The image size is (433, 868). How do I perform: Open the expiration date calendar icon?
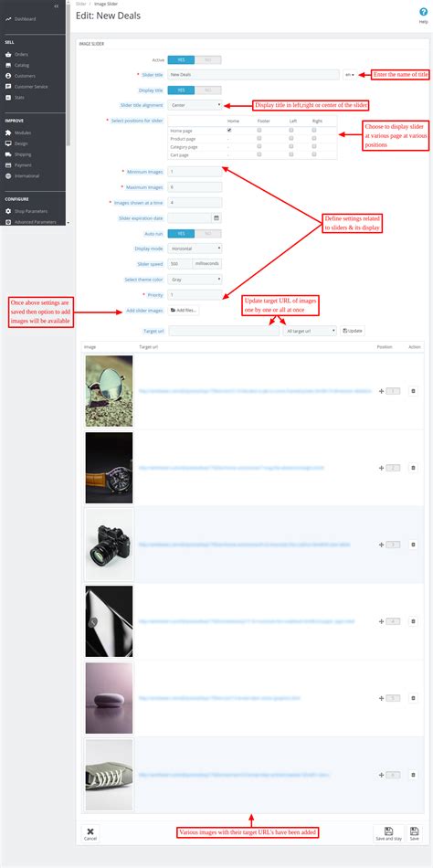[x=216, y=218]
